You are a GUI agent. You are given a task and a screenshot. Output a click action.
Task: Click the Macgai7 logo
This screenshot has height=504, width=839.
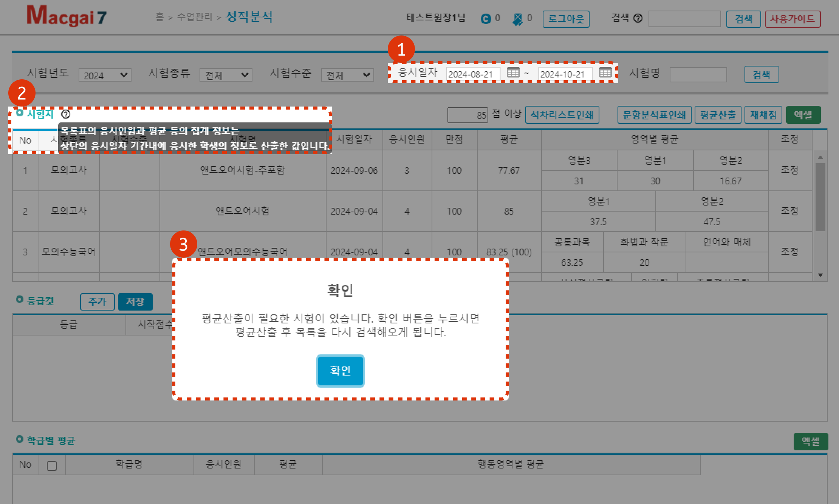click(x=67, y=17)
